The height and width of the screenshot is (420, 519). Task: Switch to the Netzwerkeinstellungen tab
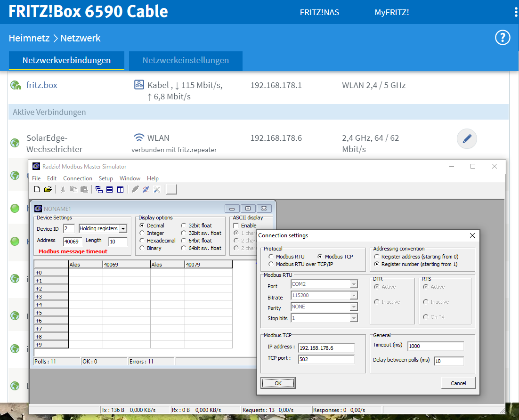186,60
